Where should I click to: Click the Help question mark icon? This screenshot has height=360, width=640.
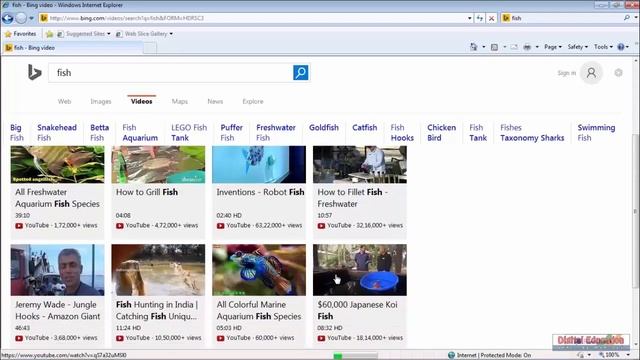coord(621,47)
